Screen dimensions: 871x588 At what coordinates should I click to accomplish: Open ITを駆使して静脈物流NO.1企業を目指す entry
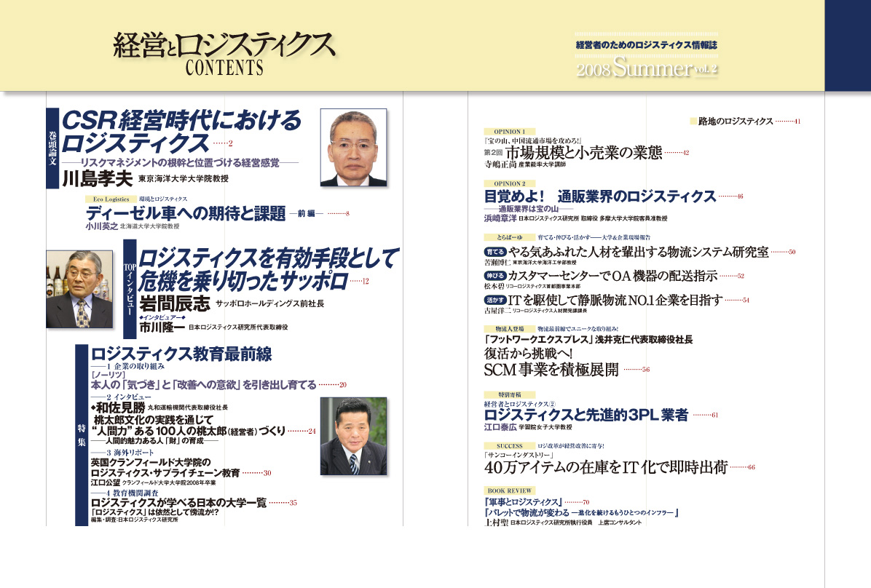click(615, 300)
